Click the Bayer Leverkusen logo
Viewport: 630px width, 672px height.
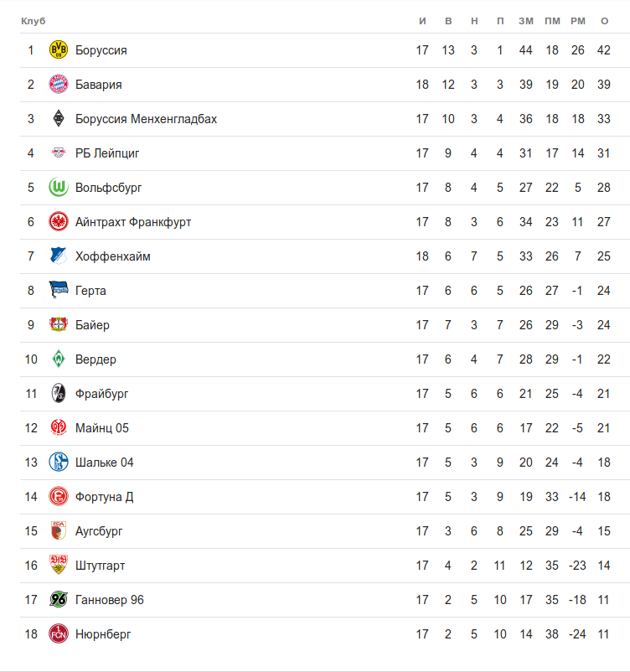(x=59, y=325)
